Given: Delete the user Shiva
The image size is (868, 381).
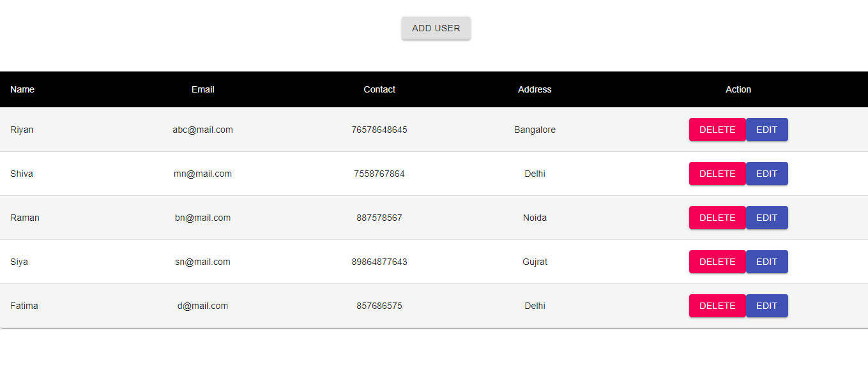Looking at the screenshot, I should click(717, 174).
